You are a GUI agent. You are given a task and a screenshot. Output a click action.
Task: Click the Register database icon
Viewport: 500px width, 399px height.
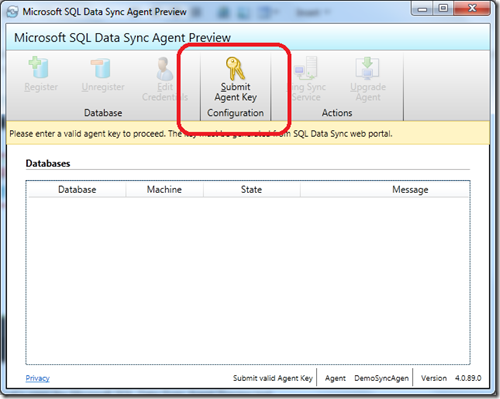pyautogui.click(x=39, y=67)
